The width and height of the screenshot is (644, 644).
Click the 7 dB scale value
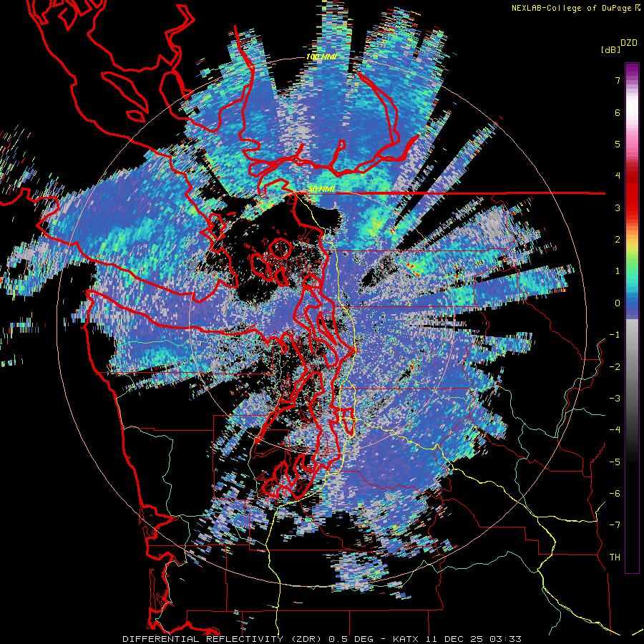[618, 80]
